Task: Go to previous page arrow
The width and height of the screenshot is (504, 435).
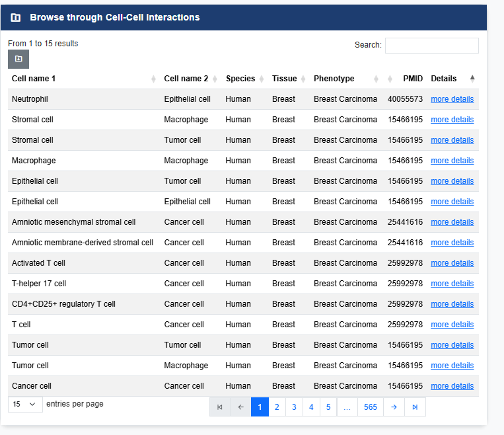Action: [x=240, y=407]
